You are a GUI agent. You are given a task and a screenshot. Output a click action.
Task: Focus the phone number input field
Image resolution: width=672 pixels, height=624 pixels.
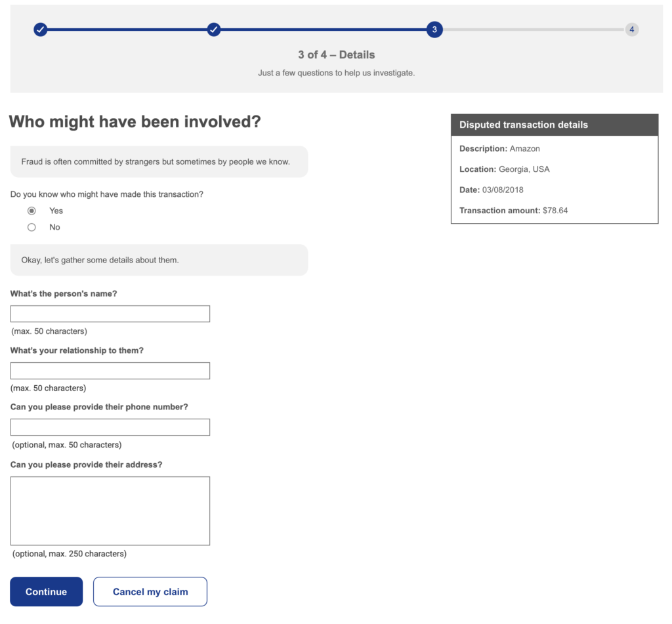(x=110, y=427)
